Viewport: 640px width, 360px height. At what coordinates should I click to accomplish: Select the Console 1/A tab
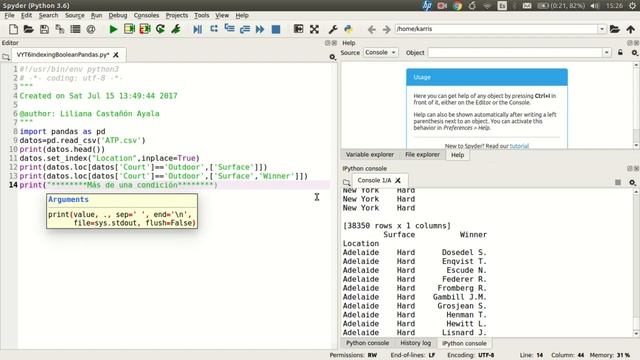click(x=374, y=180)
